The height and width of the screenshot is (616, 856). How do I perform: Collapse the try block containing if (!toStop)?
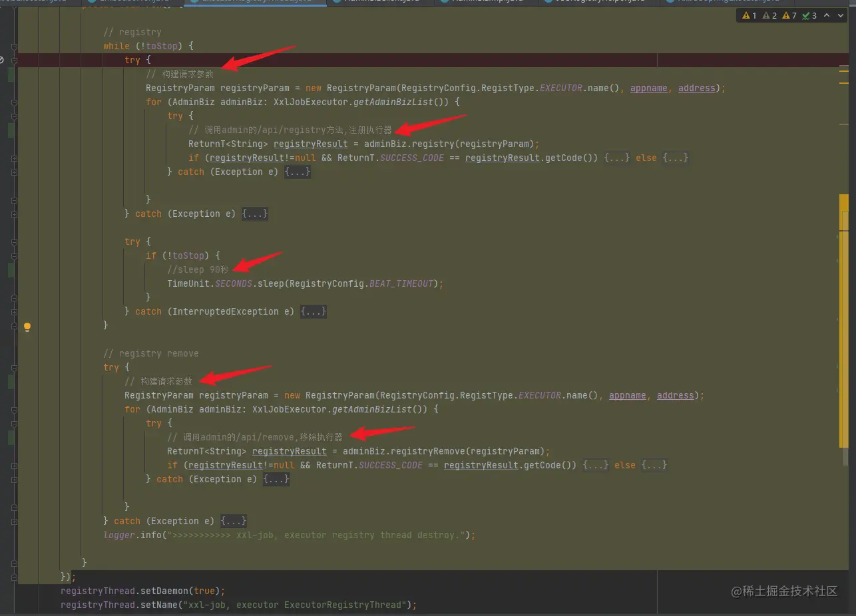(x=14, y=241)
